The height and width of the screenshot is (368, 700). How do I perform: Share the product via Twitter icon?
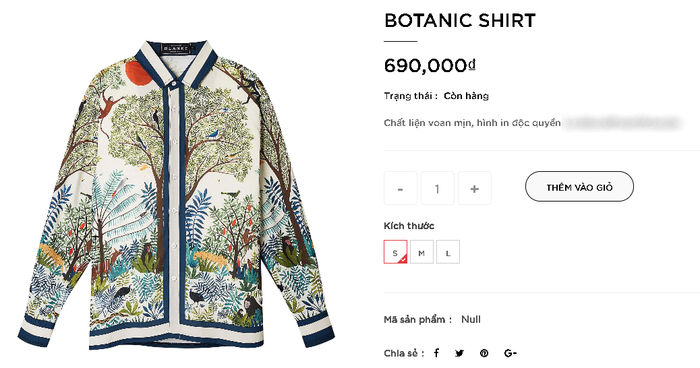[459, 353]
